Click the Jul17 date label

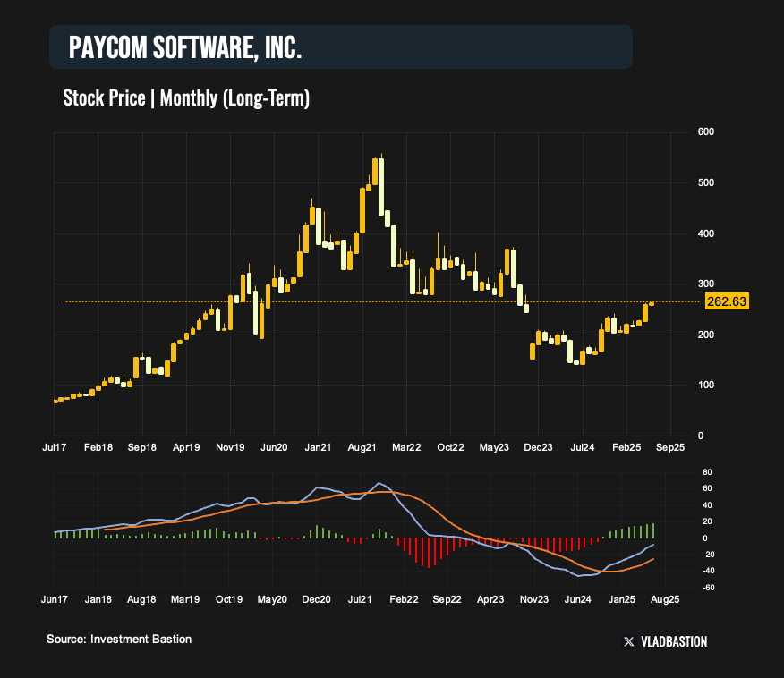tap(54, 447)
